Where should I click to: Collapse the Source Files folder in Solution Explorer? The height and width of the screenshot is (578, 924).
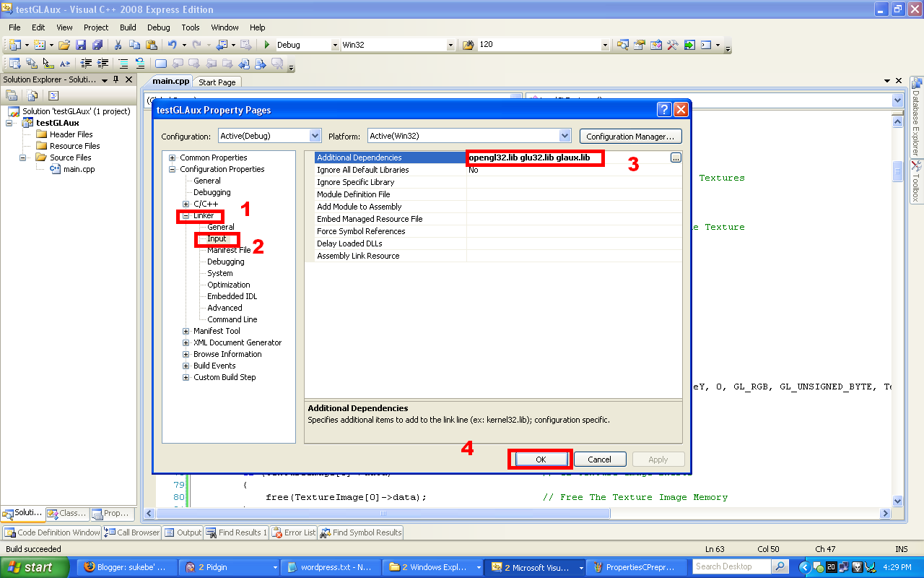click(22, 158)
